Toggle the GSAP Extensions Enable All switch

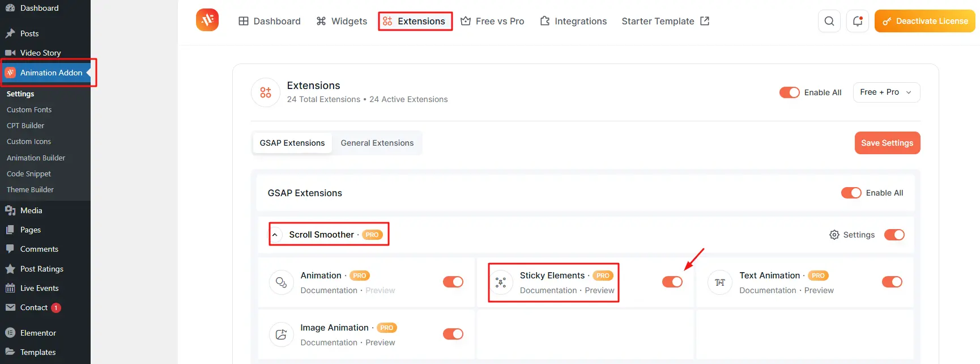point(851,193)
